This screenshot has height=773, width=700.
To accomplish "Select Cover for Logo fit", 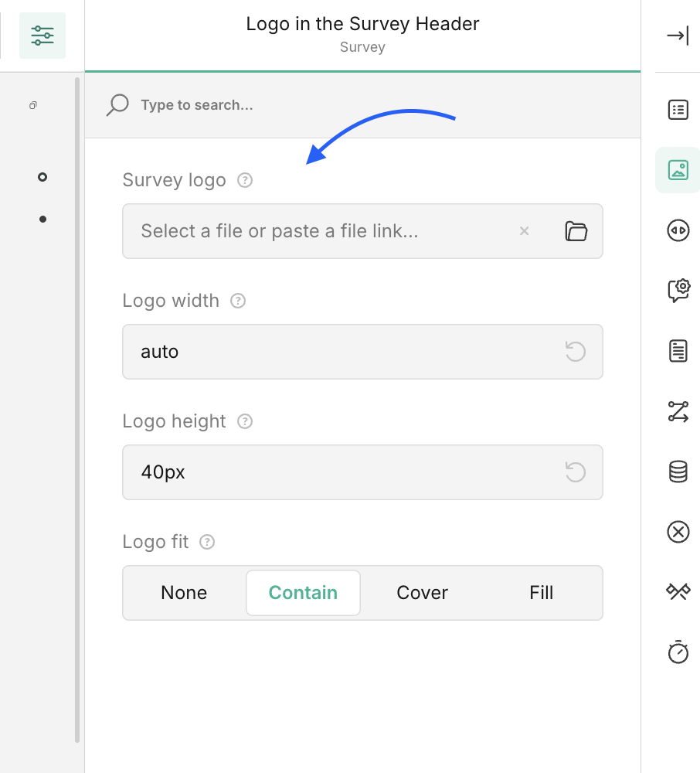I will pyautogui.click(x=422, y=593).
